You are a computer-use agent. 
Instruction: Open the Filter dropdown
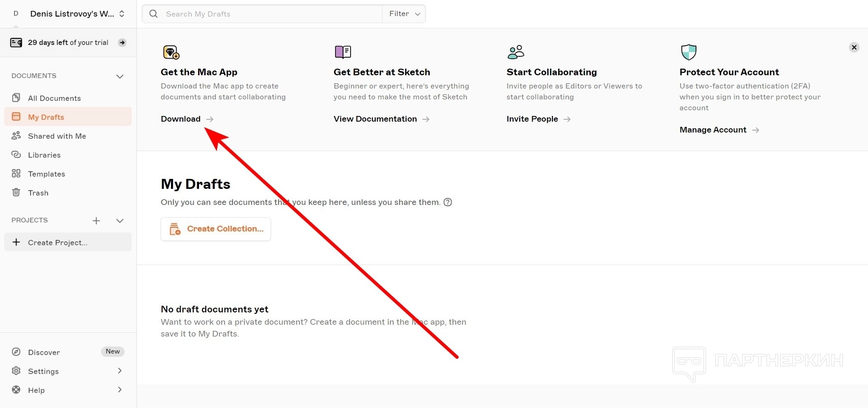(404, 14)
